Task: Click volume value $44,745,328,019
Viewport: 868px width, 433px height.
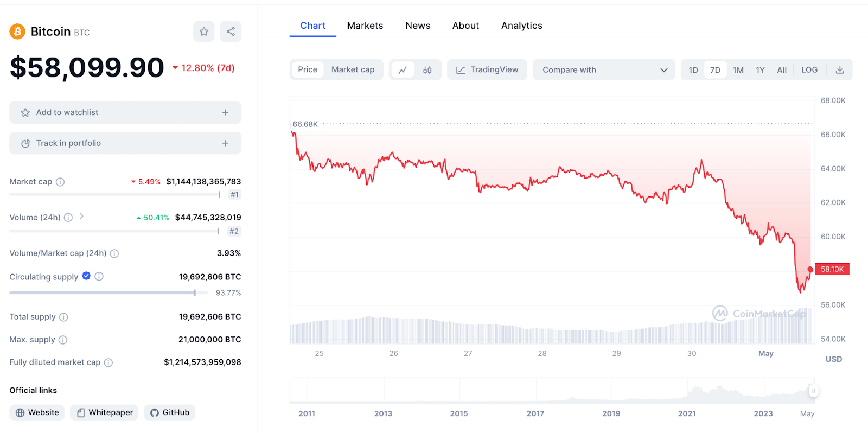Action: coord(208,218)
